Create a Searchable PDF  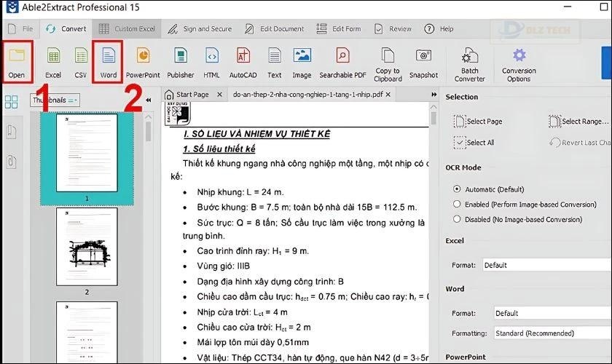coord(342,56)
